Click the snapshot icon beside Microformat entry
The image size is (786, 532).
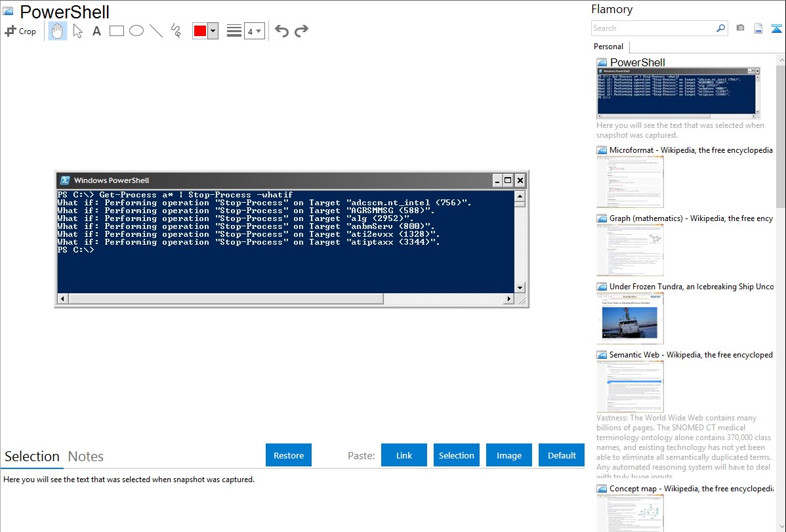pyautogui.click(x=602, y=150)
